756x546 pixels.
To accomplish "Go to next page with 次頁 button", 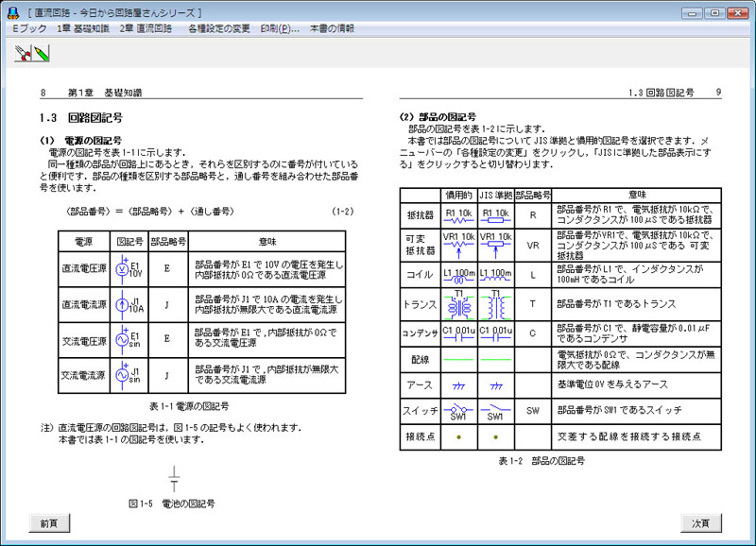I will coord(700,522).
